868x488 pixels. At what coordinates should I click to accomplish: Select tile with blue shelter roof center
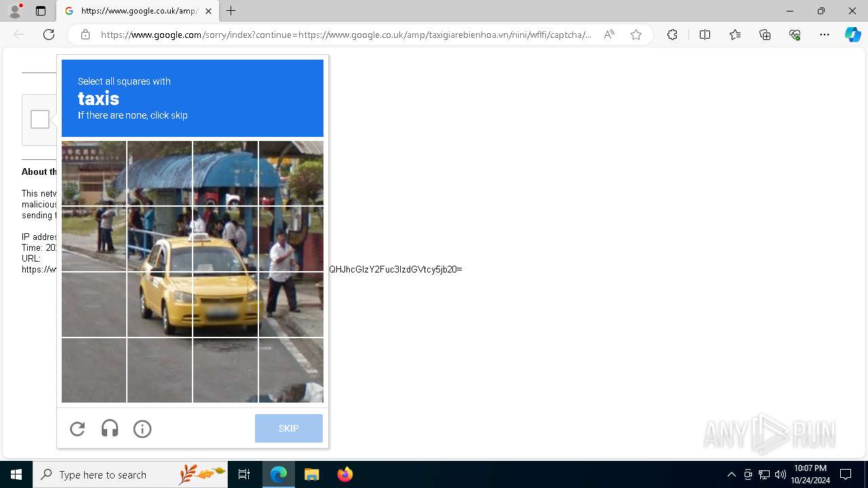tap(225, 173)
